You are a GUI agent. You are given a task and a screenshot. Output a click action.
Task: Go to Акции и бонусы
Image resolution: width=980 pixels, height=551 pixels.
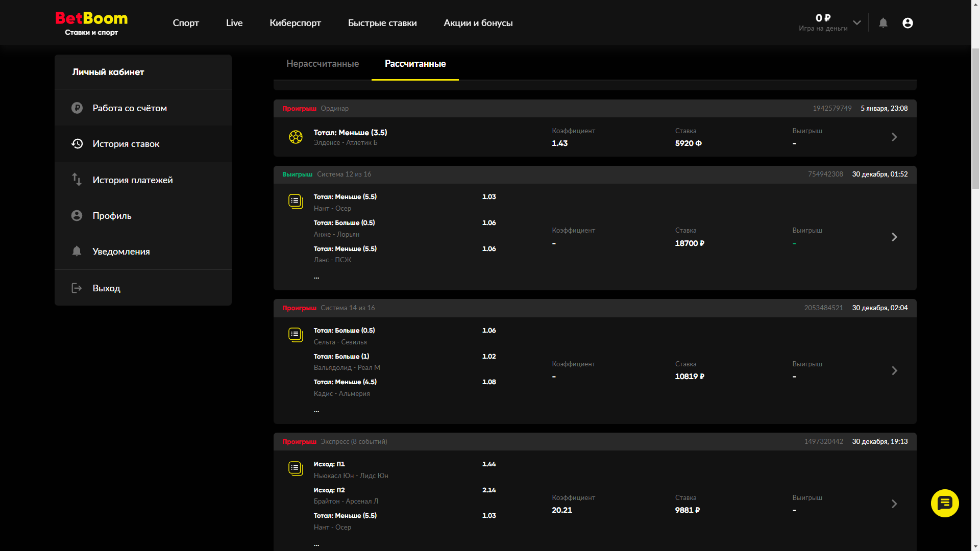pos(478,23)
